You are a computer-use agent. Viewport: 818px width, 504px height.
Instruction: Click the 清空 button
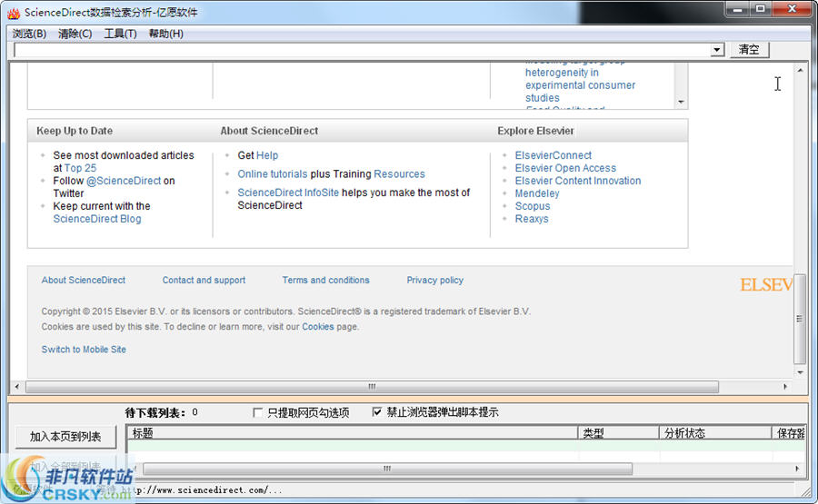(x=749, y=50)
